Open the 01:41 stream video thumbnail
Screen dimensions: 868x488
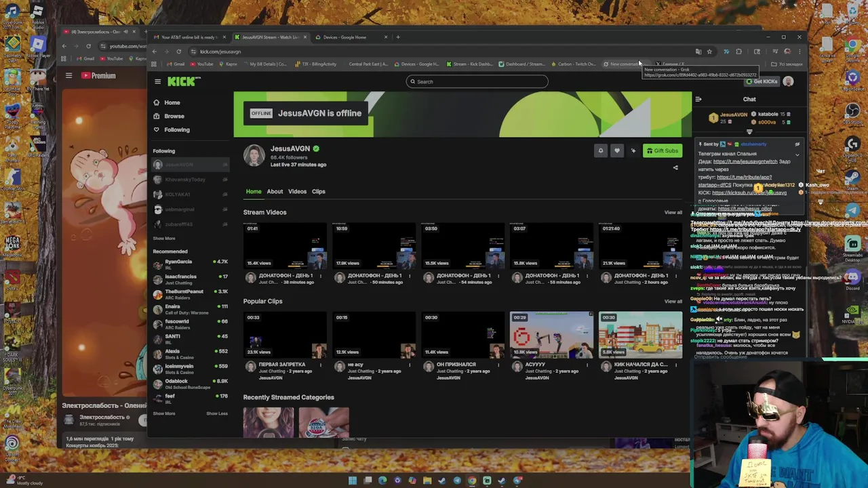[285, 245]
